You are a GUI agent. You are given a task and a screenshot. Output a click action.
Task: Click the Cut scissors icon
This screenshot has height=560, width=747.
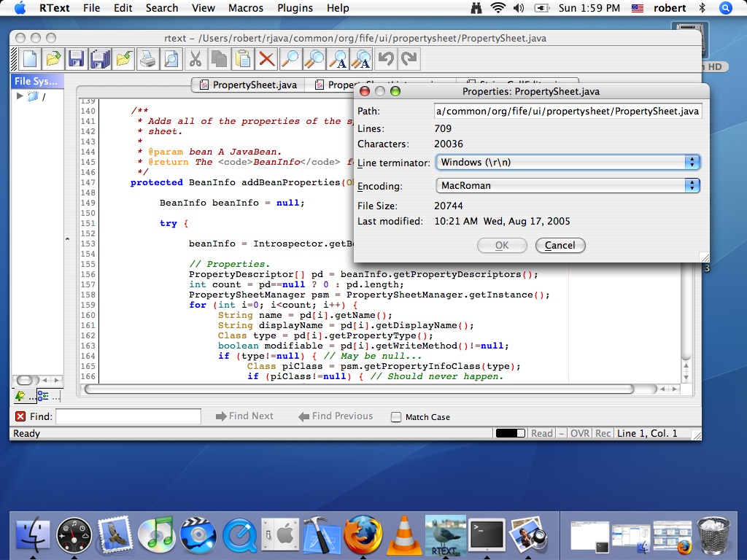(x=196, y=59)
